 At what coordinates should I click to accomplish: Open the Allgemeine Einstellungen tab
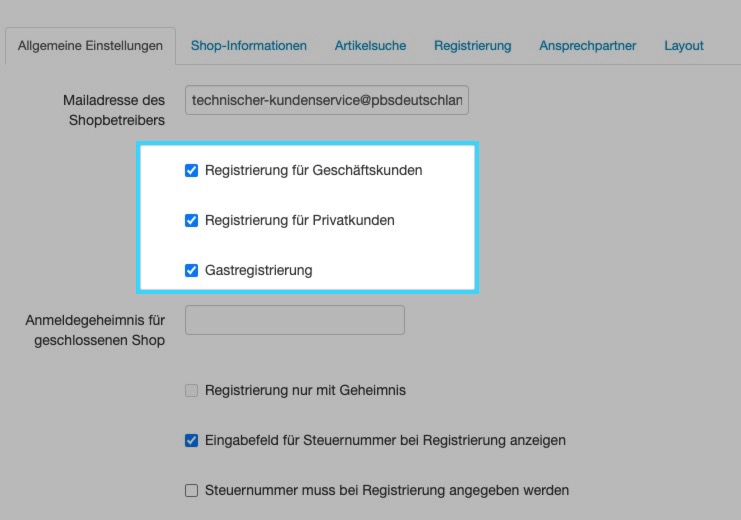coord(90,46)
